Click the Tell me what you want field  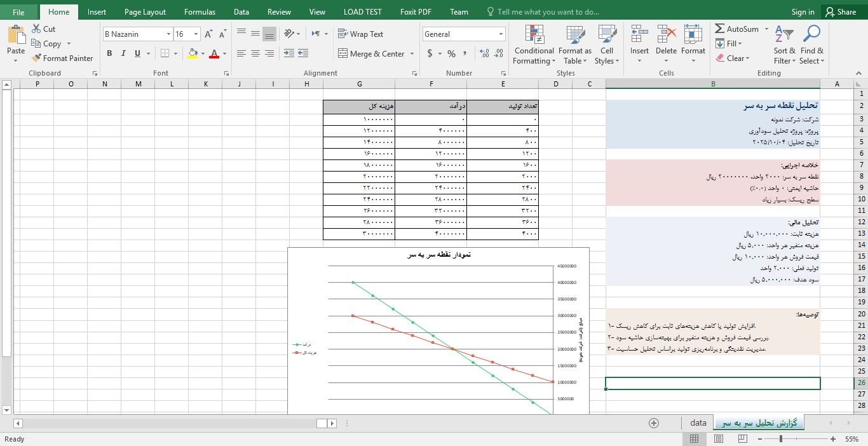[548, 11]
